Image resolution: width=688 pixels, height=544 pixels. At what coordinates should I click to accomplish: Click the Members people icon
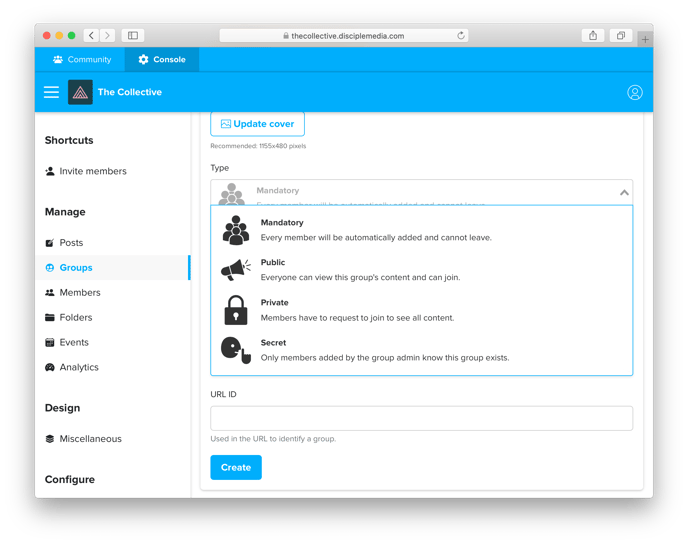[x=50, y=293]
